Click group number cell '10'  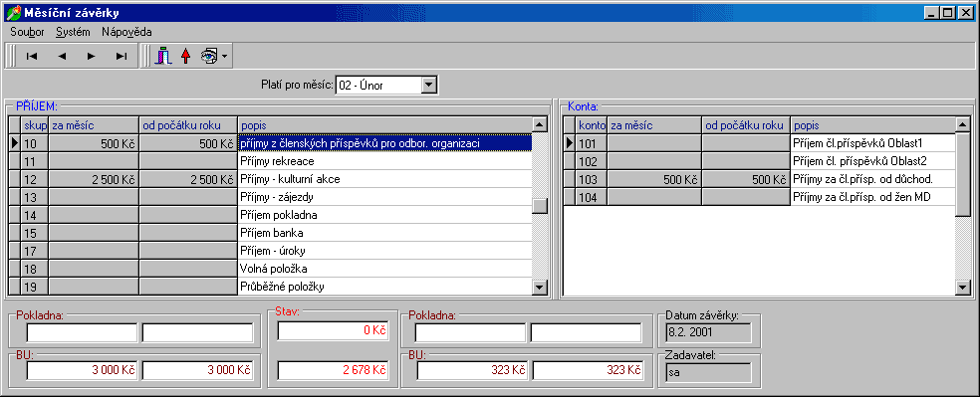tap(35, 143)
